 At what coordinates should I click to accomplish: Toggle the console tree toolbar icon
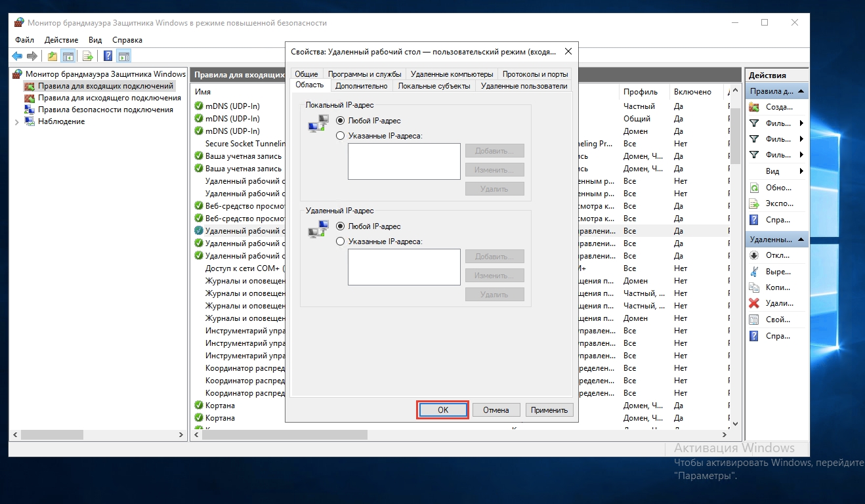point(68,56)
